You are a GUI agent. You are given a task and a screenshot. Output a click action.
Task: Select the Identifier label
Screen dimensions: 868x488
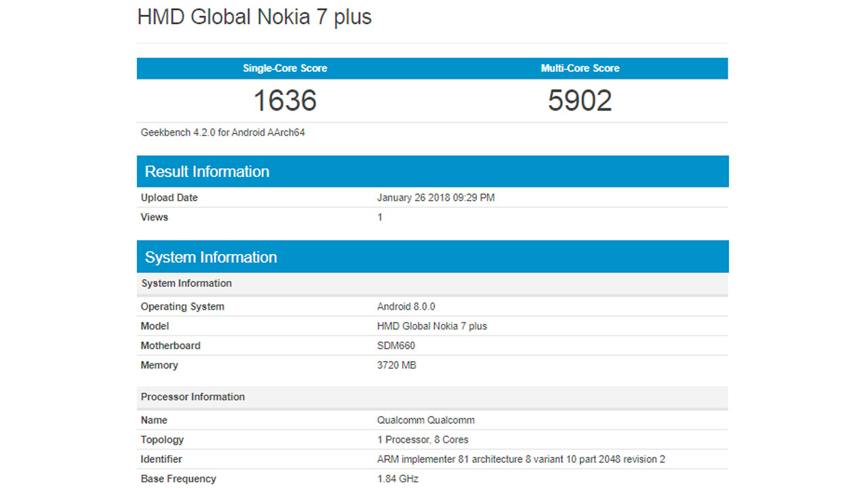click(161, 460)
